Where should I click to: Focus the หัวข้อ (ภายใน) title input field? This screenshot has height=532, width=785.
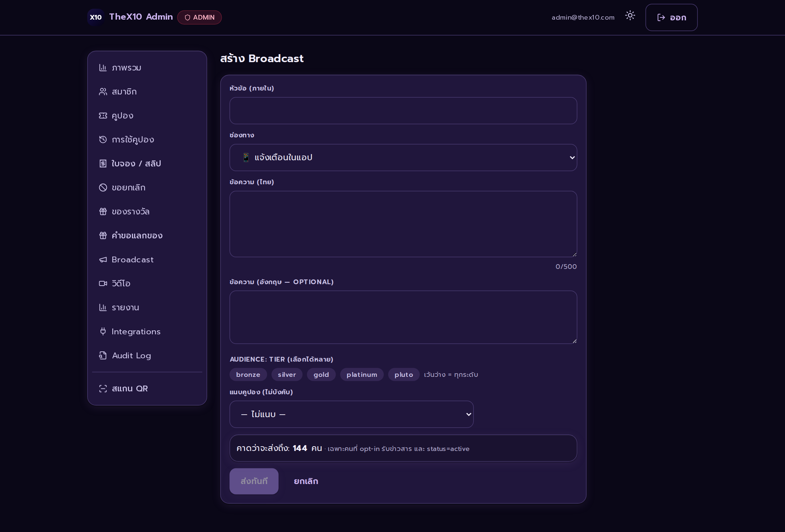[x=403, y=111]
